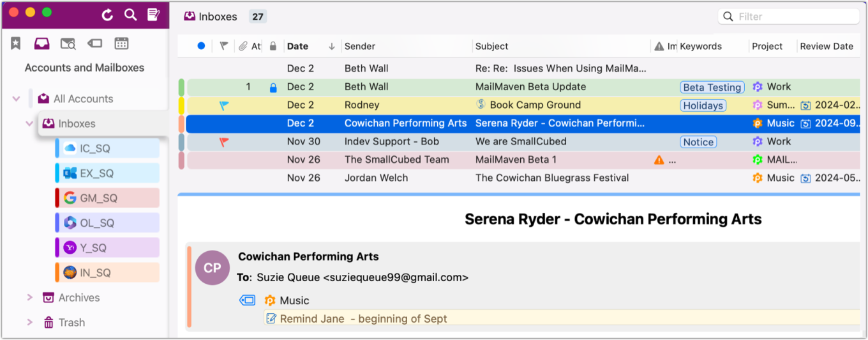
Task: Open the favorites bookmark sidebar view
Action: point(16,43)
